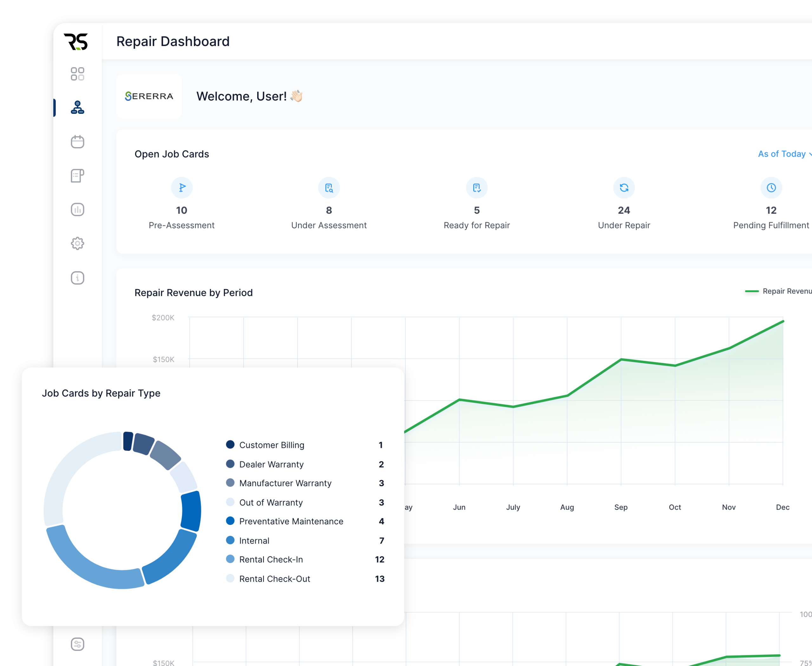Click the Rental Check-Out legend label

[x=274, y=579]
